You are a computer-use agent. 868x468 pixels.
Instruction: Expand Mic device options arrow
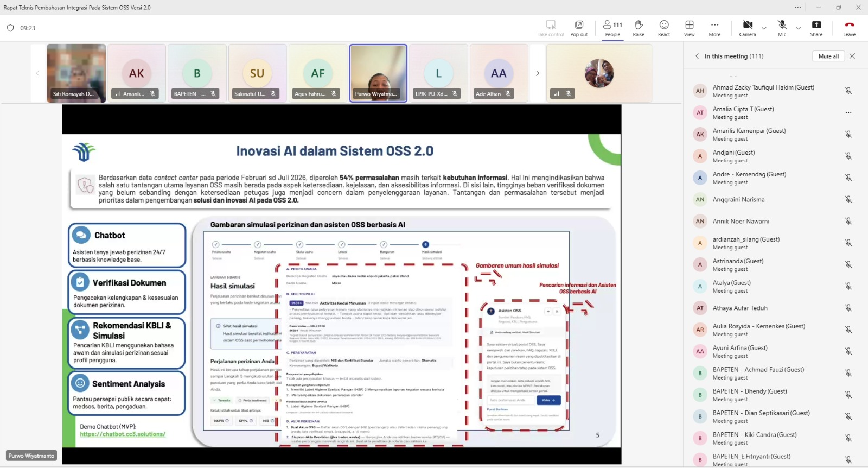pyautogui.click(x=798, y=28)
